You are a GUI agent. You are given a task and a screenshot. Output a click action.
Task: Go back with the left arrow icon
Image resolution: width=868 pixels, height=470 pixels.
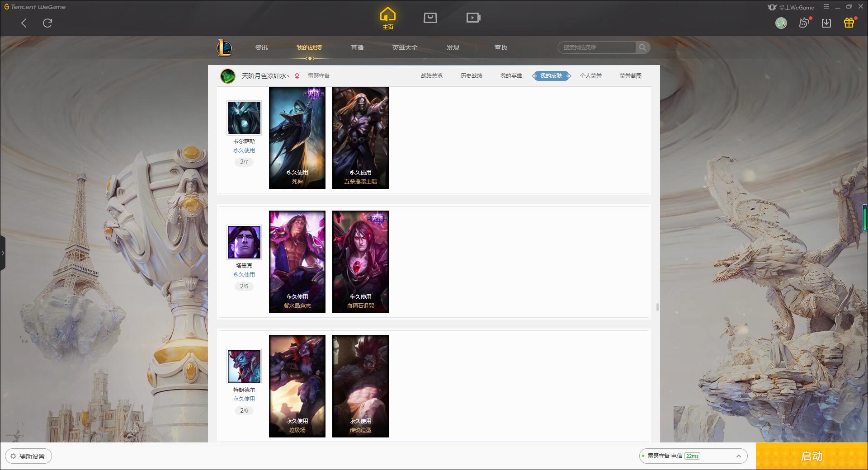(x=24, y=23)
